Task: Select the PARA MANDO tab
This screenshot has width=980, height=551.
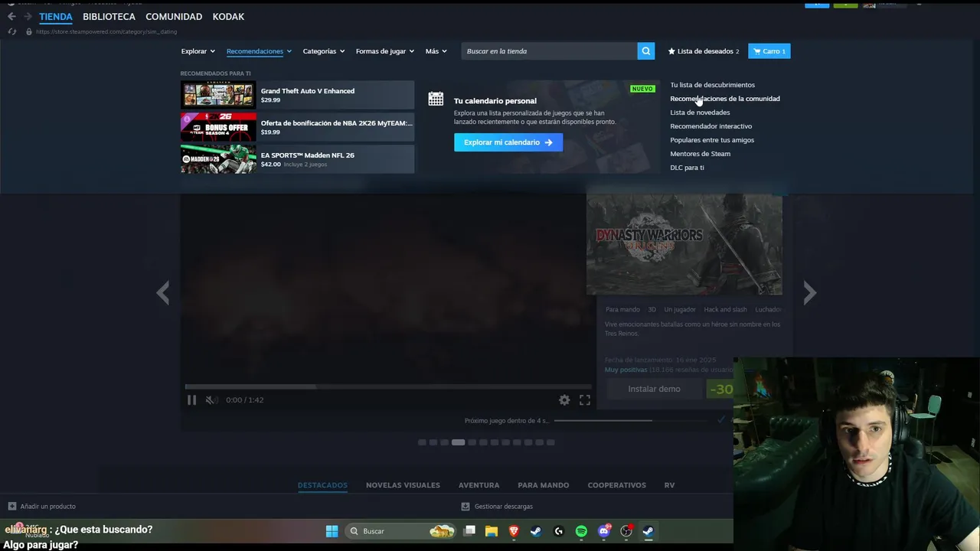Action: (x=543, y=485)
